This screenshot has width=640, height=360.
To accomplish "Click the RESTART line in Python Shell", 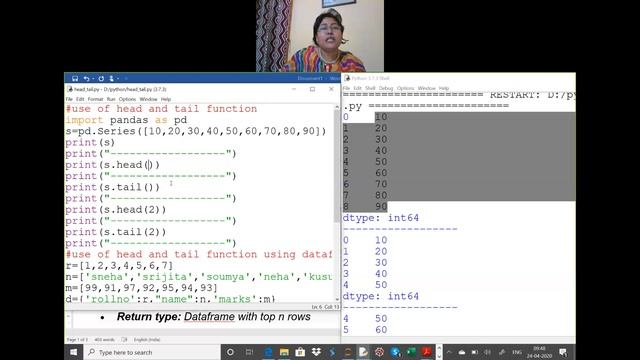I will coord(459,95).
